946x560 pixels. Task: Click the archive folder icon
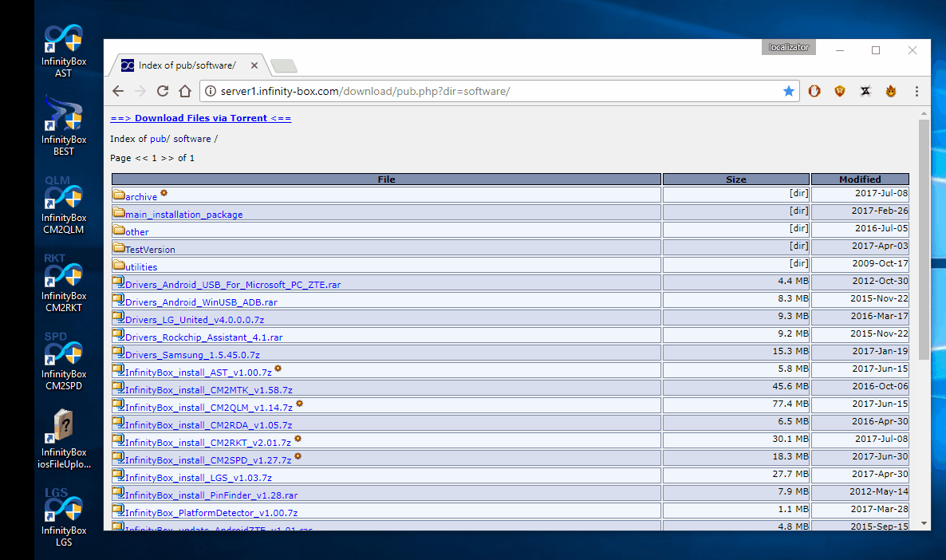[x=119, y=195]
